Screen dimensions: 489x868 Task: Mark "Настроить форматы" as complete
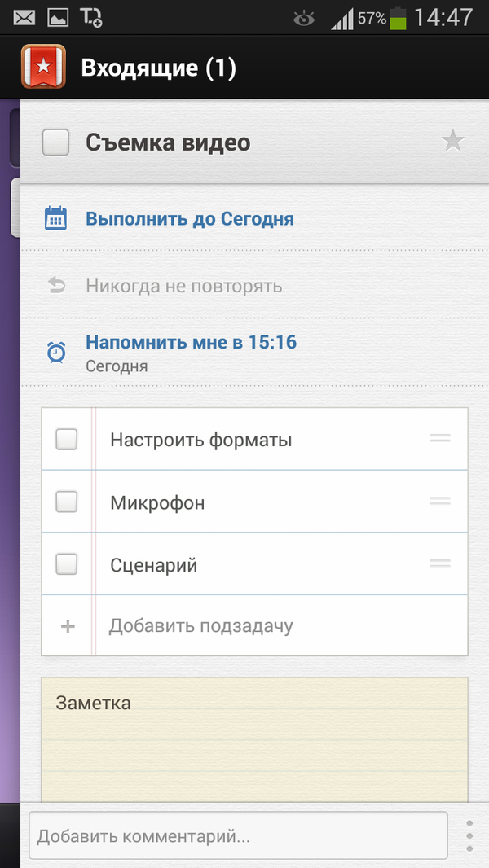66,438
